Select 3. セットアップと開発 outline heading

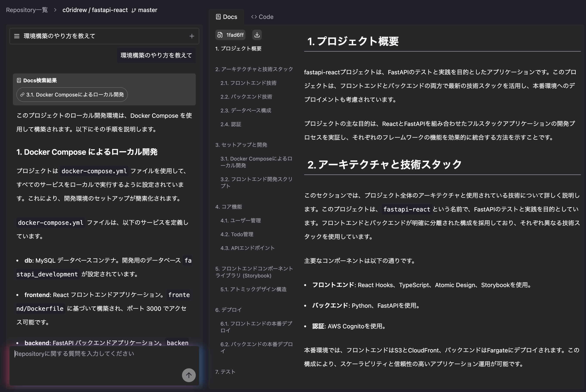[x=241, y=145]
